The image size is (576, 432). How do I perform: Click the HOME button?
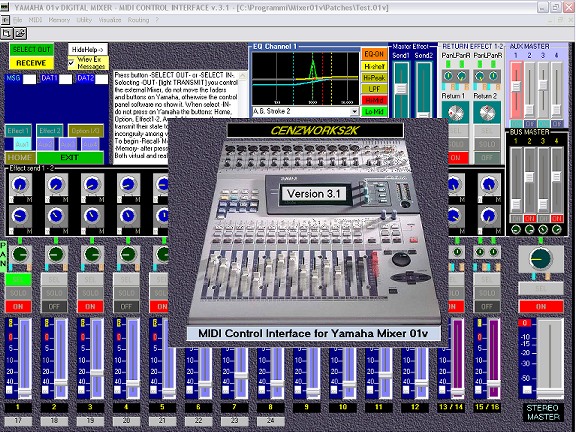coord(20,158)
